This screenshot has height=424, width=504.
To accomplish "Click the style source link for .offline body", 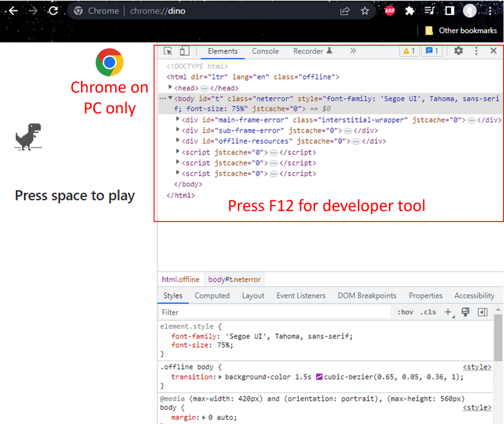I will (x=477, y=367).
